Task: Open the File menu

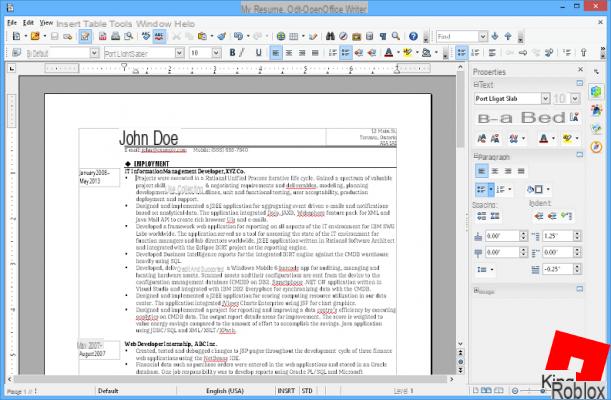Action: pos(12,23)
